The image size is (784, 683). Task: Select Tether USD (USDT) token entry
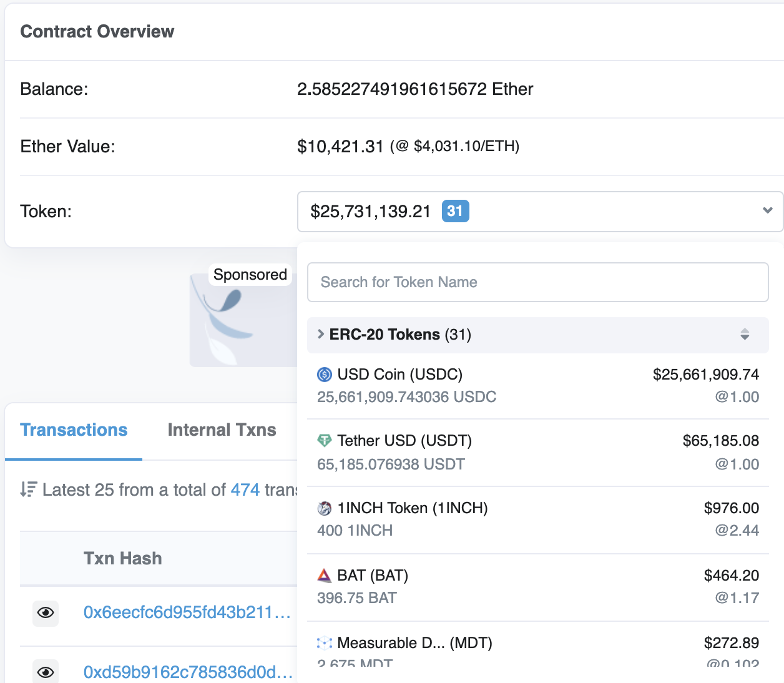click(538, 453)
